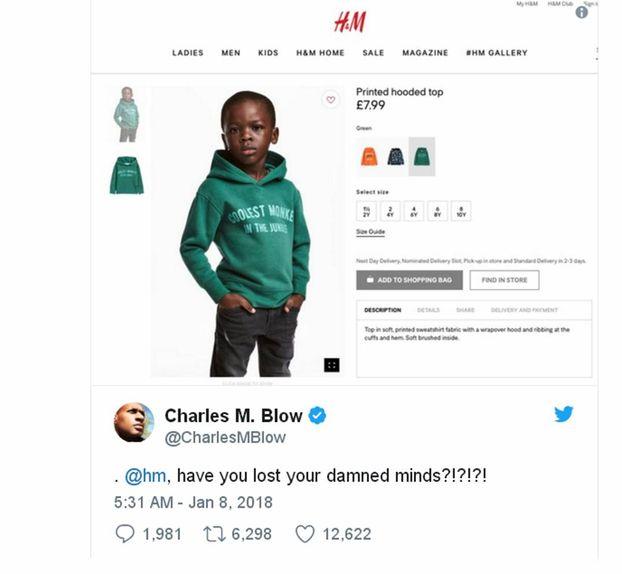This screenshot has width=622, height=574.
Task: Open the Size Guide link
Action: tap(371, 232)
